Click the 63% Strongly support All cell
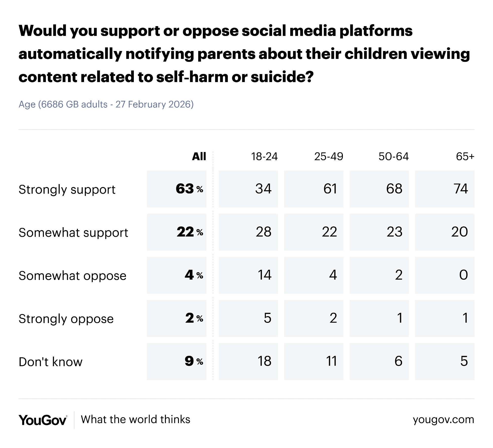Image resolution: width=493 pixels, height=448 pixels. (177, 189)
